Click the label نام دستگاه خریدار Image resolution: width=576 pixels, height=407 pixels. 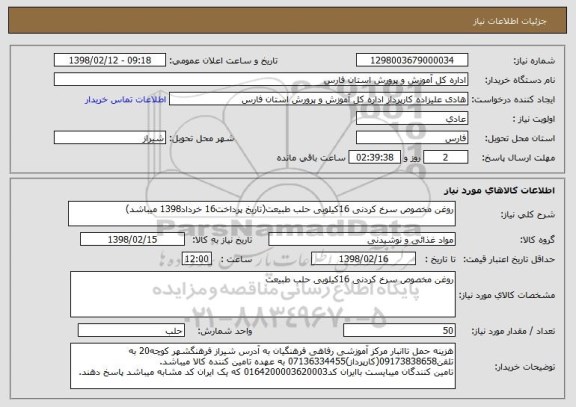point(520,80)
